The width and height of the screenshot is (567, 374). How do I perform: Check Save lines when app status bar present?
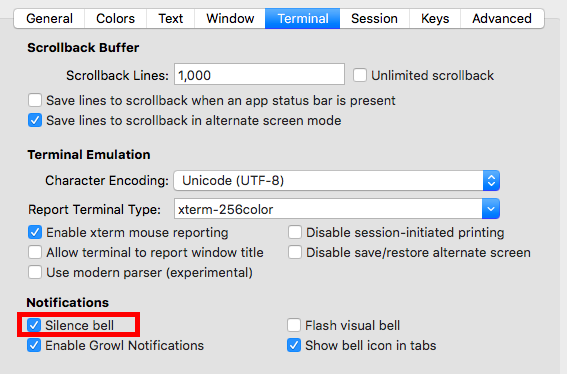(x=35, y=100)
